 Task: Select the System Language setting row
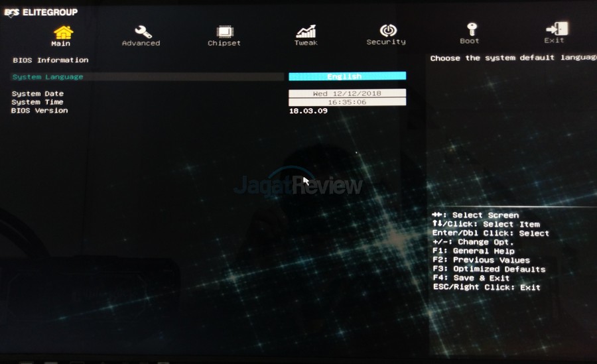click(48, 77)
